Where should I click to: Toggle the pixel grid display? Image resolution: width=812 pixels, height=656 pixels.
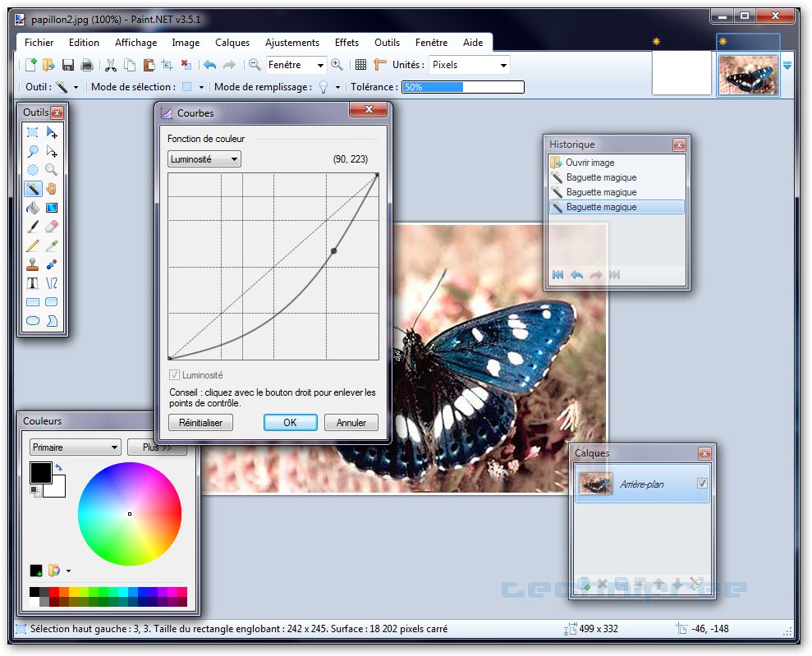[x=360, y=65]
